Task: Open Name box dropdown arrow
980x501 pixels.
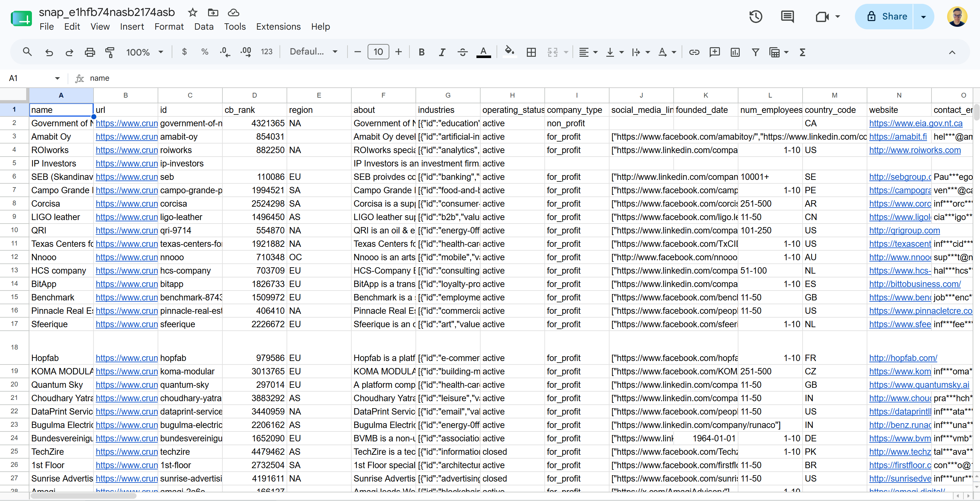Action: pos(57,78)
